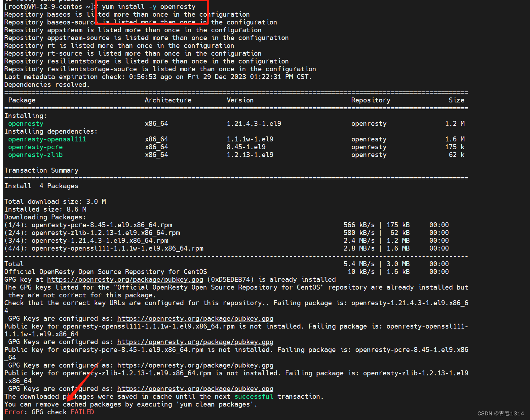Click the 'Repository' column header
Image resolution: width=530 pixels, height=420 pixels.
tap(371, 100)
